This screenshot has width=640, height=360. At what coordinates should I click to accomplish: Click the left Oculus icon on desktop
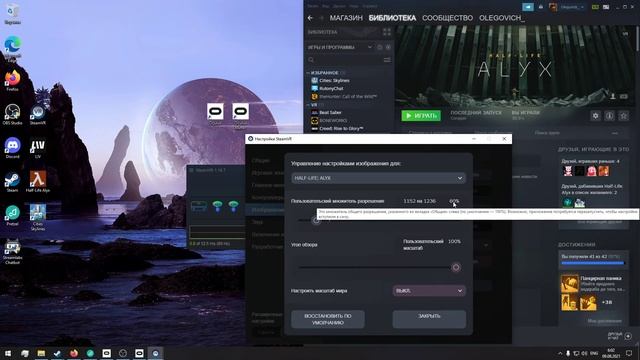[215, 111]
